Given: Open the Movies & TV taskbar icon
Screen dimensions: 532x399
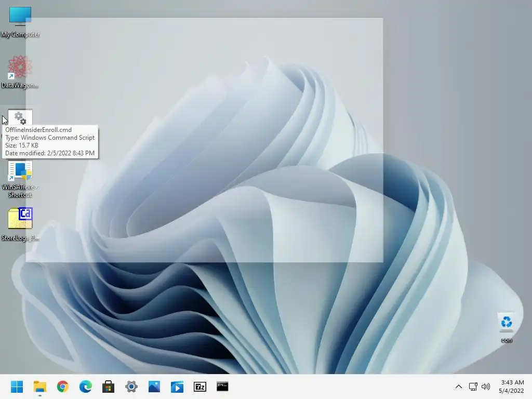Looking at the screenshot, I should pos(177,387).
